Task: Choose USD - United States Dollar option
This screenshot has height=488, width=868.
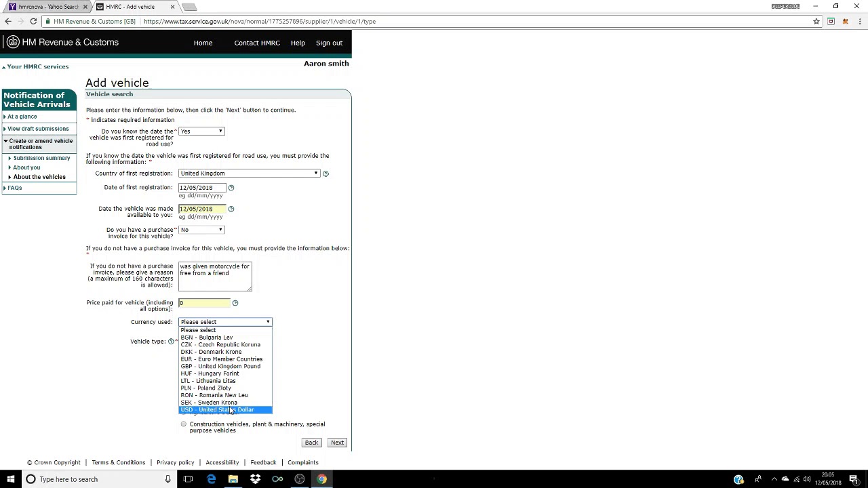Action: (x=225, y=410)
